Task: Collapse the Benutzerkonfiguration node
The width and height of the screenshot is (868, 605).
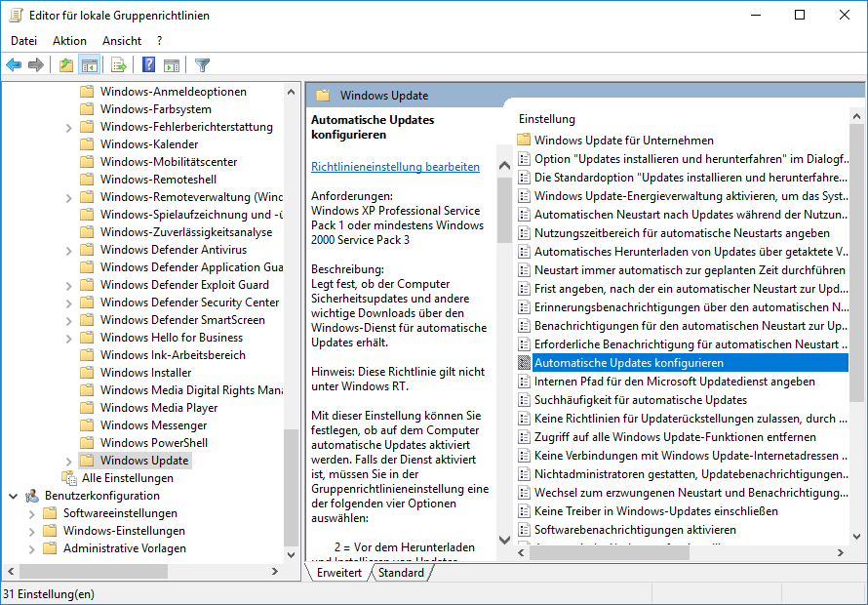Action: [14, 495]
